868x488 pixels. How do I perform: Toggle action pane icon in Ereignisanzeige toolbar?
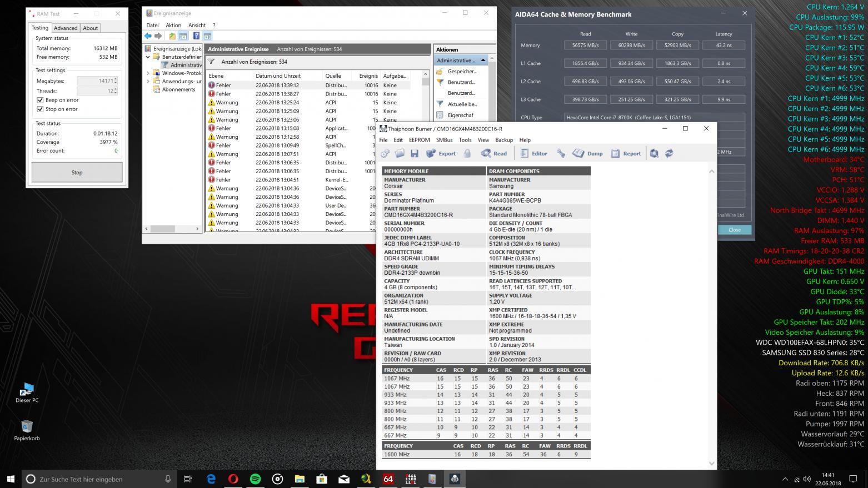click(207, 36)
